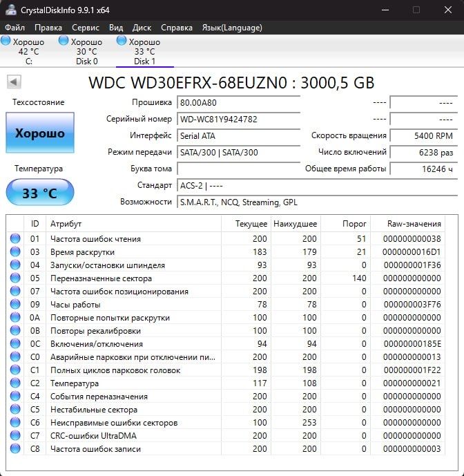This screenshot has height=476, width=464.
Task: Switch to the Disk 0 tab
Action: click(x=87, y=51)
